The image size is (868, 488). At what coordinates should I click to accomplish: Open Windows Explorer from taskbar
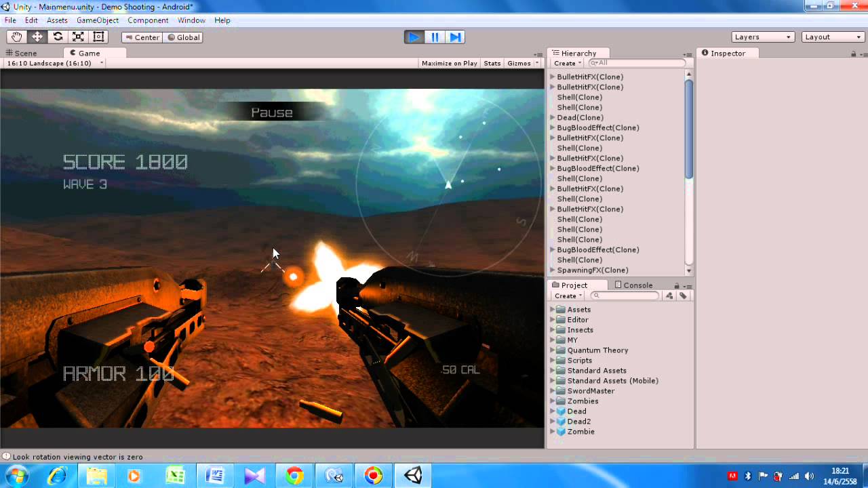click(97, 476)
